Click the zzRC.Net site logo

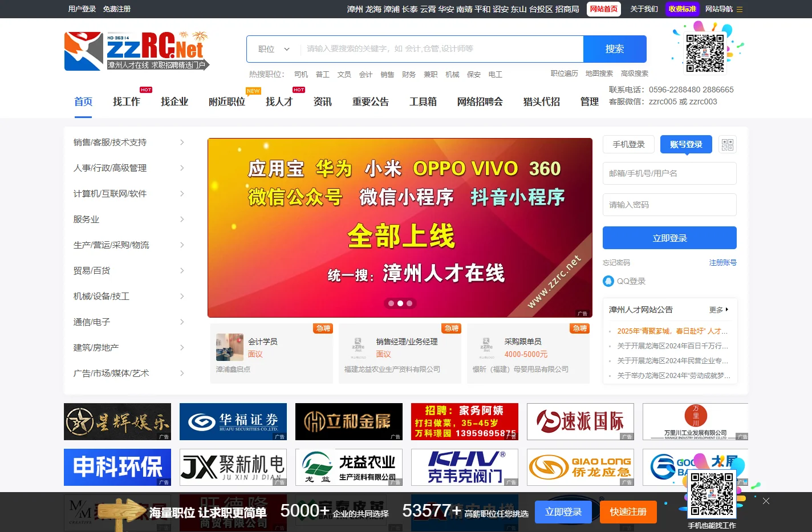coord(137,51)
